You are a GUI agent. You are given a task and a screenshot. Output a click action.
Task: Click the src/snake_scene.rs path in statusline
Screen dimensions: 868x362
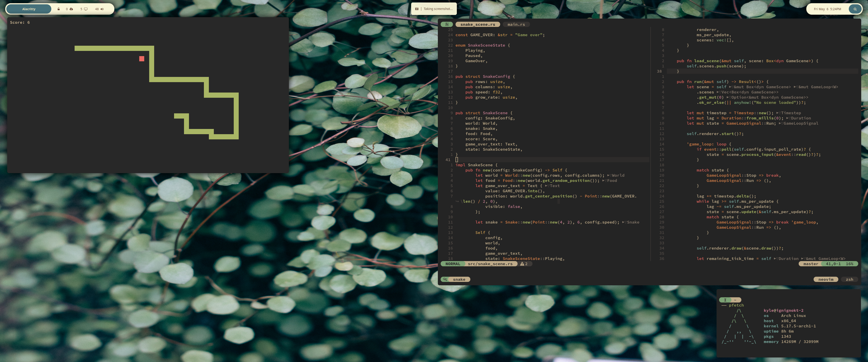[490, 264]
